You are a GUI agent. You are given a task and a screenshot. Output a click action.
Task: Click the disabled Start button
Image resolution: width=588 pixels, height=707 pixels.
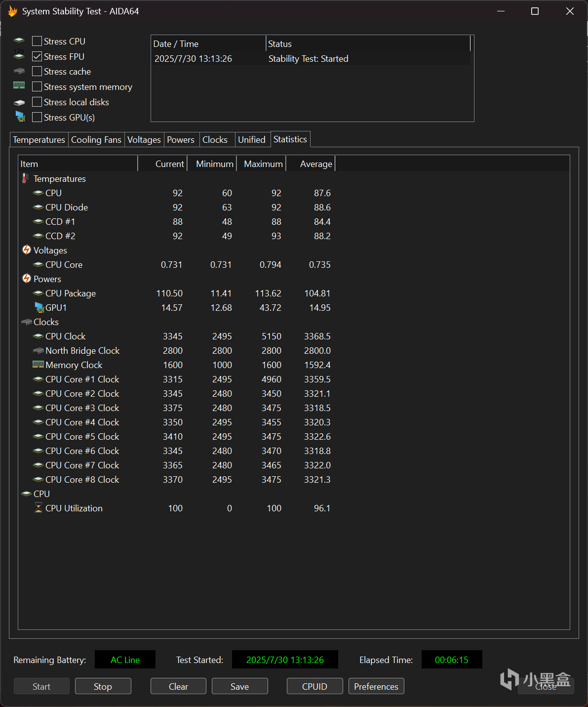coord(41,686)
